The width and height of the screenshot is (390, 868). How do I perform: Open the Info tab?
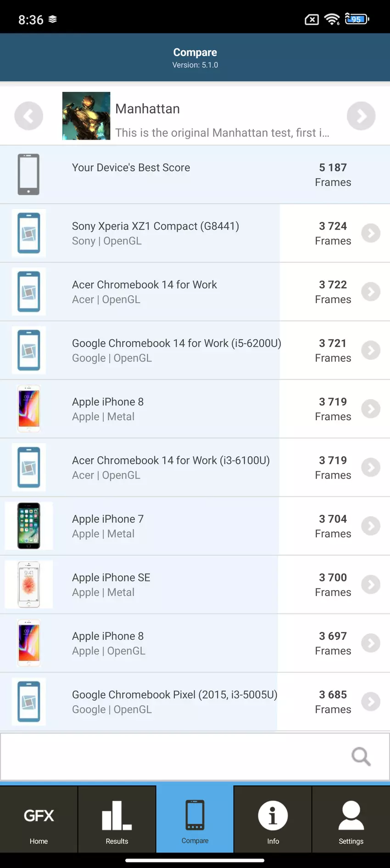click(x=273, y=820)
